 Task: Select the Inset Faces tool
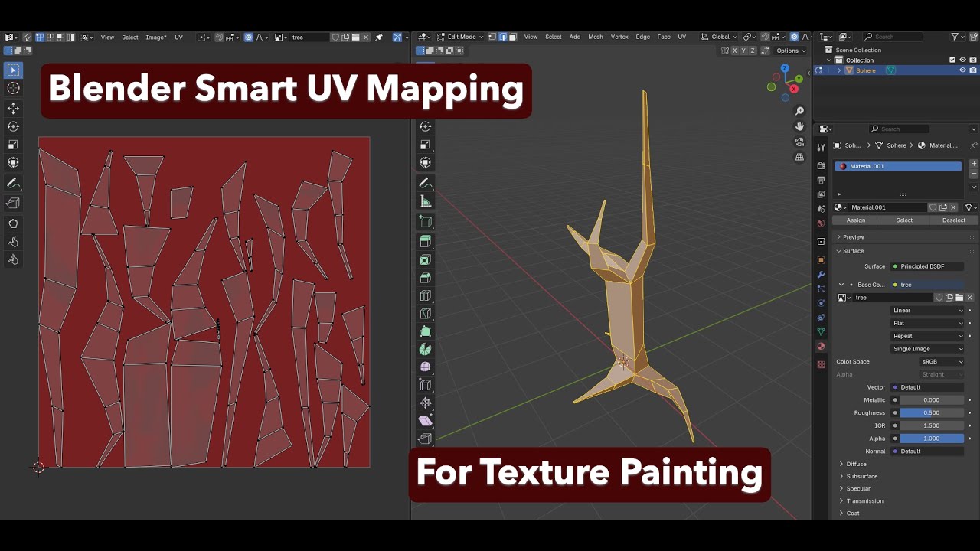point(426,260)
